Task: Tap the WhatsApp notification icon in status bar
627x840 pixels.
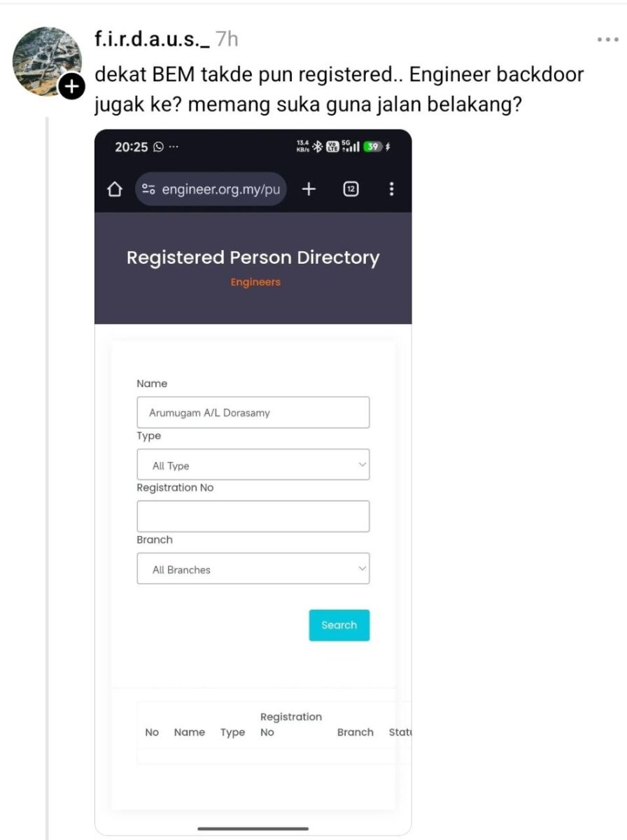Action: [x=159, y=147]
